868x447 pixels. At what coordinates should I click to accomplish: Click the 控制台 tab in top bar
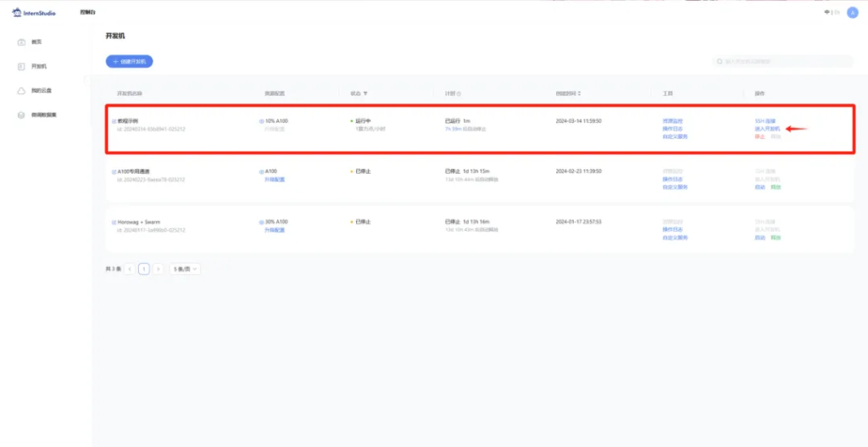(87, 12)
